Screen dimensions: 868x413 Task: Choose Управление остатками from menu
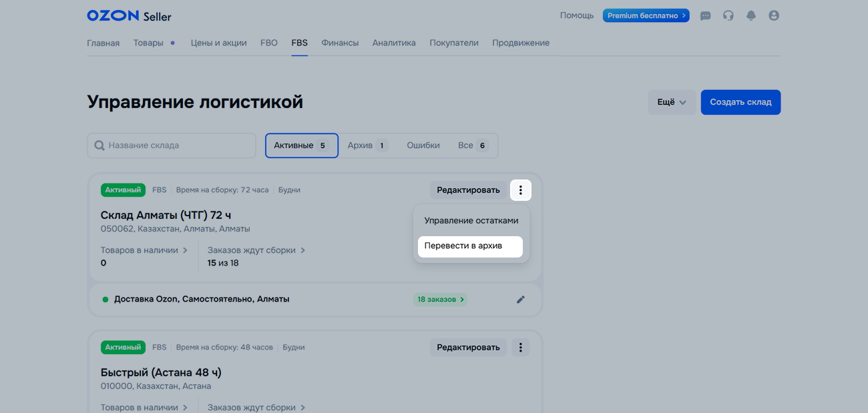471,221
